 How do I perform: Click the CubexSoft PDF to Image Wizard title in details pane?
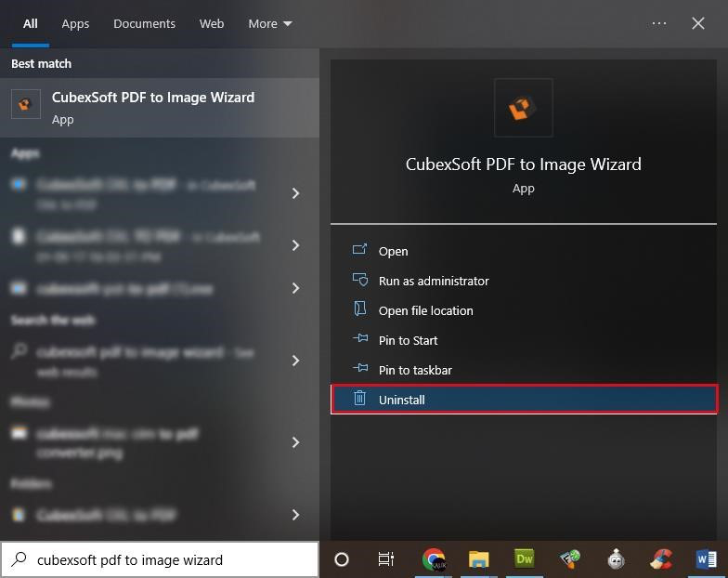point(524,164)
